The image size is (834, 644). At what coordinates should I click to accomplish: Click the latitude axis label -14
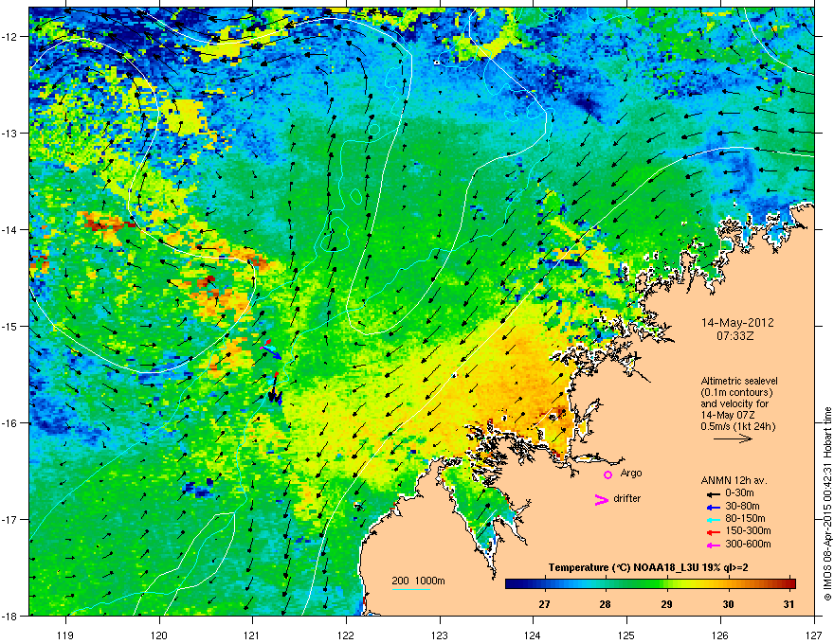point(10,229)
